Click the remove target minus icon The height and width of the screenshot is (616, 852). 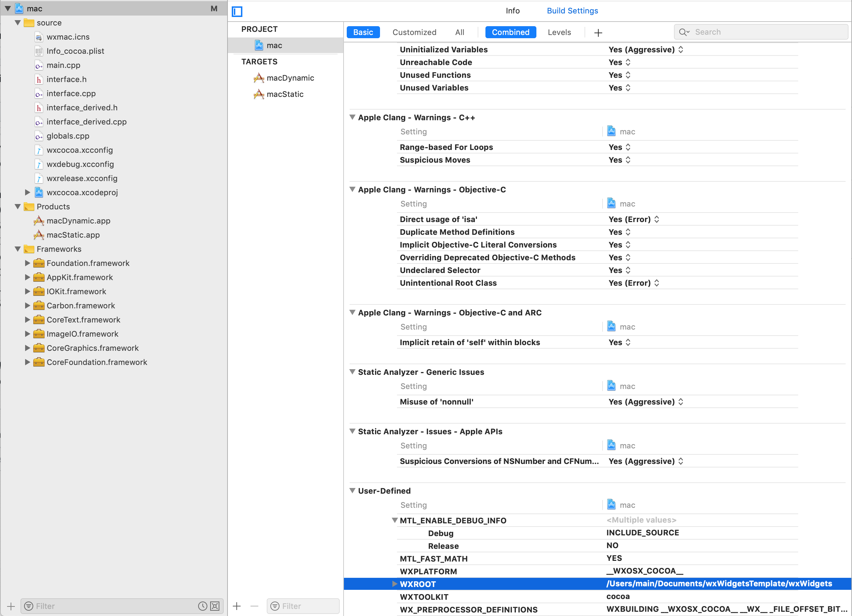[254, 606]
